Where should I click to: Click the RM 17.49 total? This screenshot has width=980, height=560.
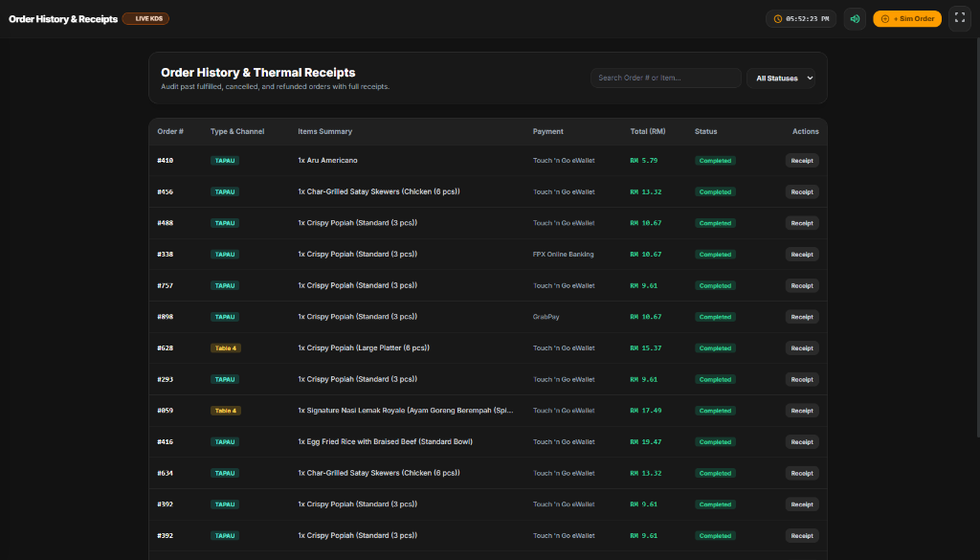(646, 411)
